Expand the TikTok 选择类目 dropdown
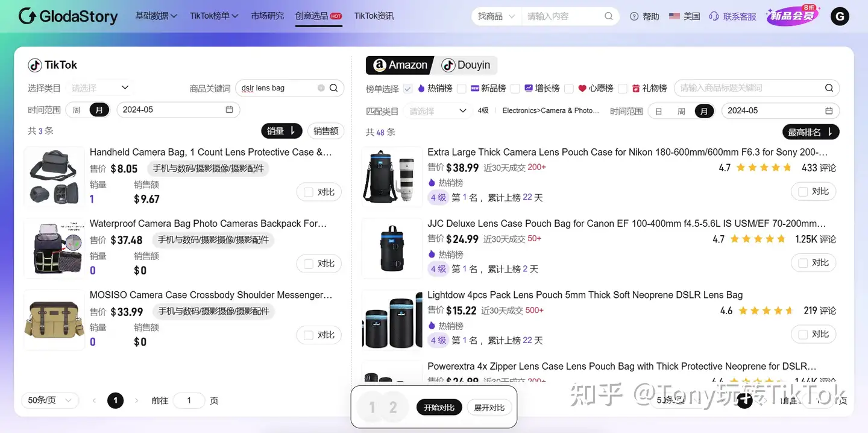 100,87
